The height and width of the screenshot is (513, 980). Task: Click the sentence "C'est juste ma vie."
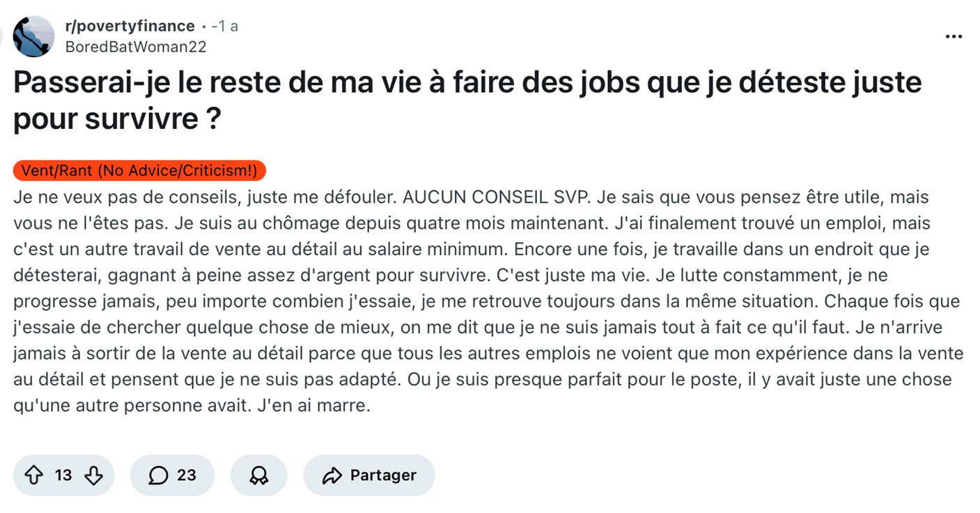tap(575, 275)
